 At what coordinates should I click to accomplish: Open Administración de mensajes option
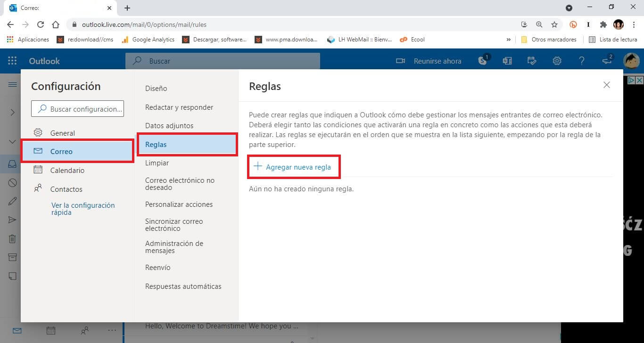coord(174,247)
